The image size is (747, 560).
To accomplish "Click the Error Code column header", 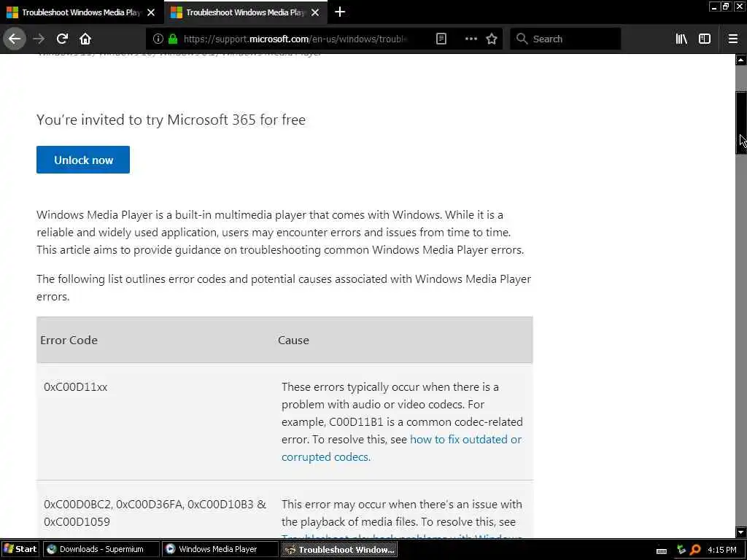I will 69,340.
